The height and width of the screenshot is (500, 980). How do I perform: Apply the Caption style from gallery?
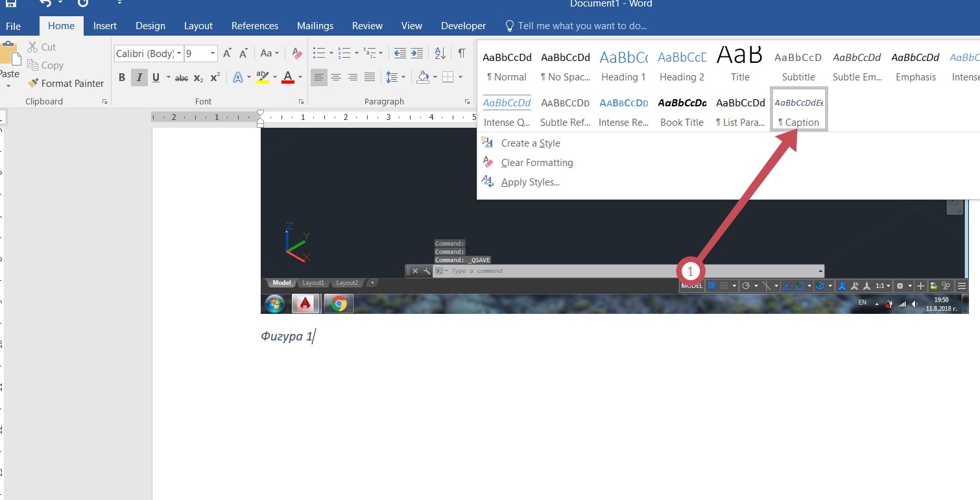click(798, 110)
